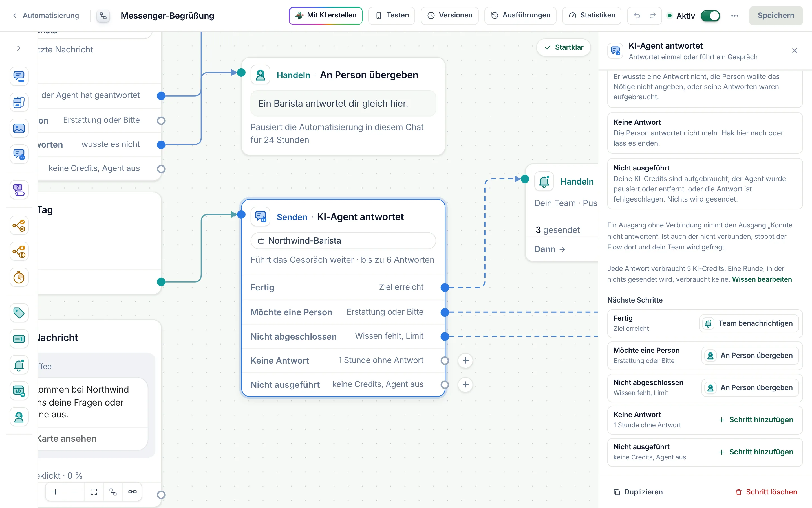
Task: Open An Person übergeben for Nicht abgeschlossen
Action: coord(750,388)
